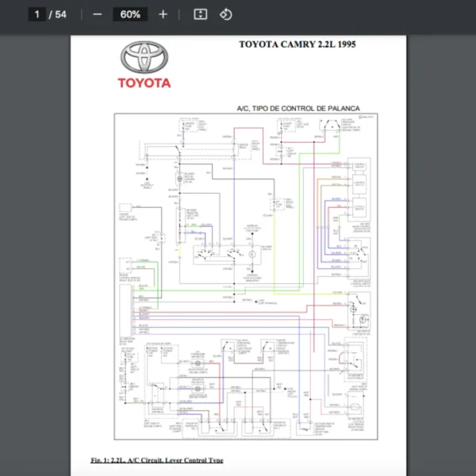Click the silver Toyota emblem logo
Screen dimensions: 476x476
144,58
